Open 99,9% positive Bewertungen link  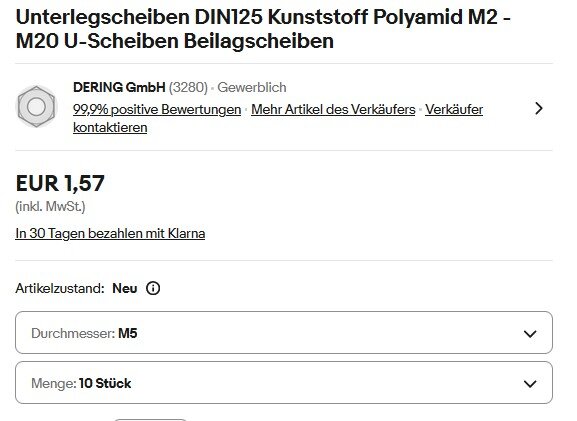pos(157,109)
